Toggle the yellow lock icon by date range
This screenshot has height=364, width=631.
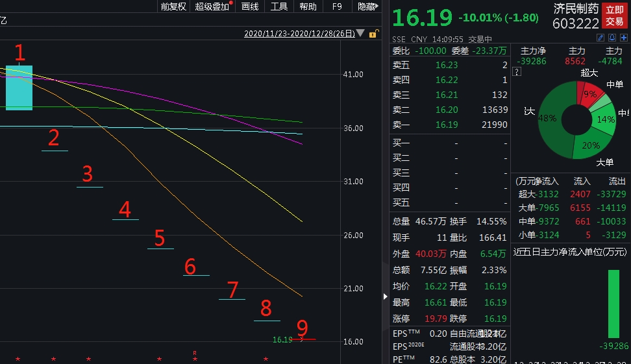(373, 33)
